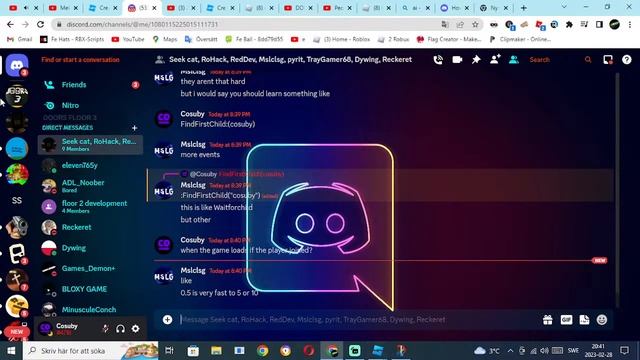Open attachment plus button in message bar
The image size is (640, 360).
tap(167, 320)
